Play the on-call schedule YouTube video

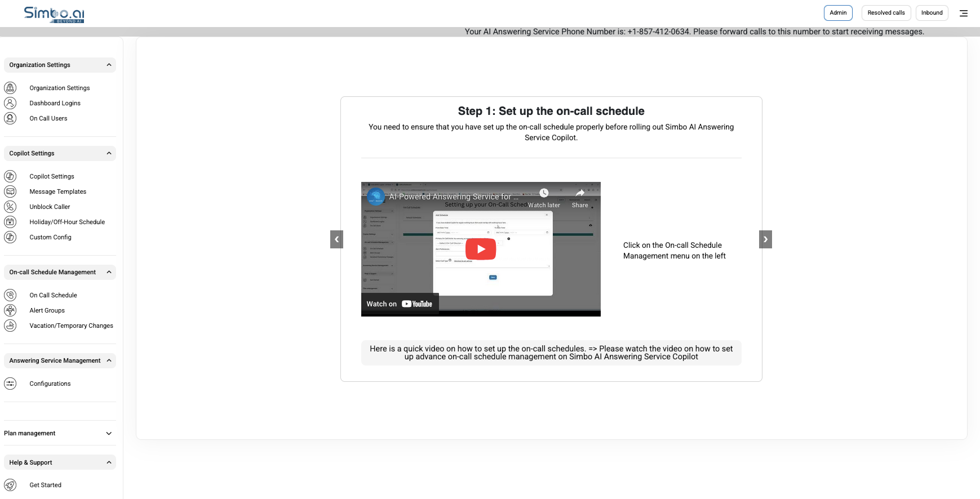pos(481,249)
